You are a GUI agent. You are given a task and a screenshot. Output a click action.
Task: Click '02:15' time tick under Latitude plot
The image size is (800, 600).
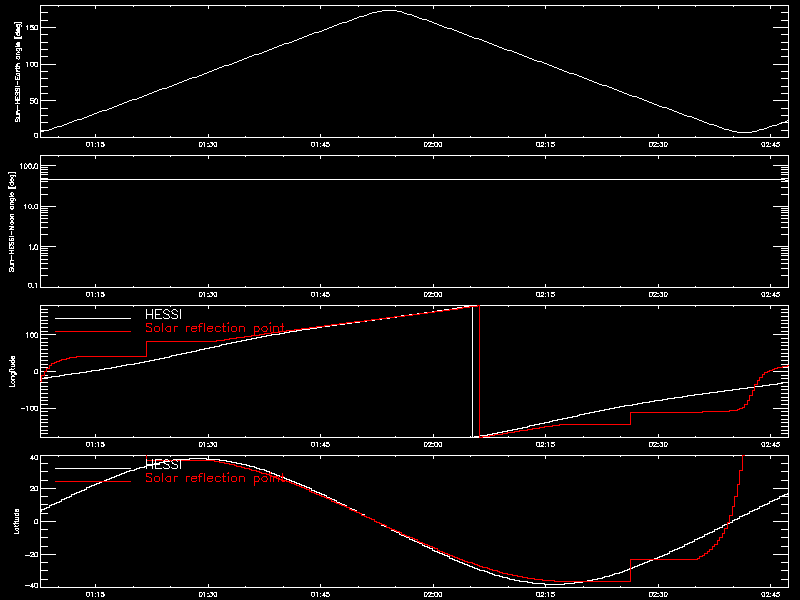(x=545, y=595)
